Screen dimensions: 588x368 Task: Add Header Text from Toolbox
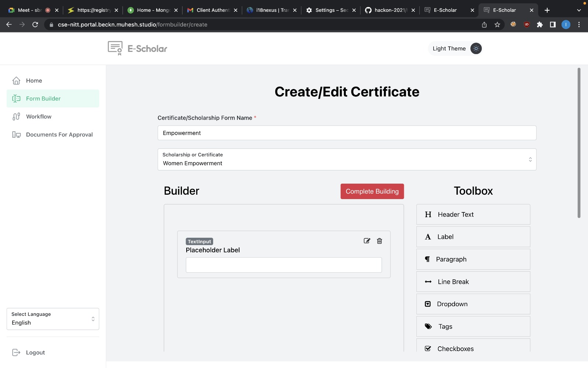click(x=473, y=215)
